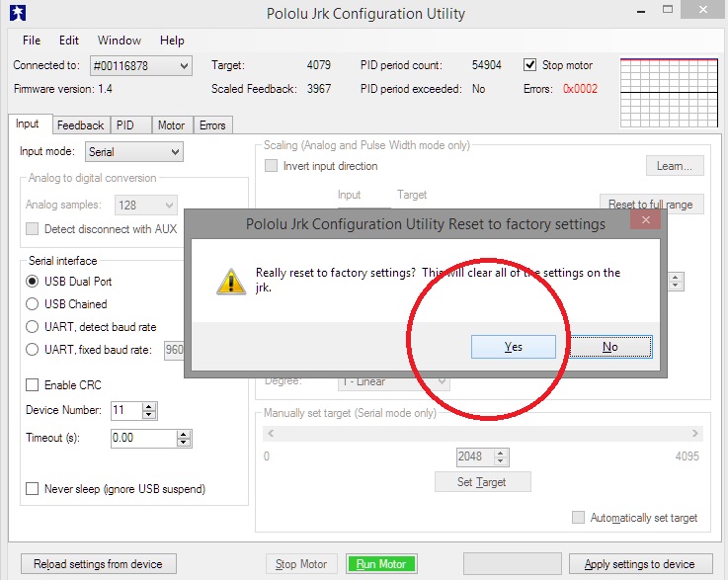Screen dimensions: 728x580
Task: Click the Set Target button
Action: 482,482
